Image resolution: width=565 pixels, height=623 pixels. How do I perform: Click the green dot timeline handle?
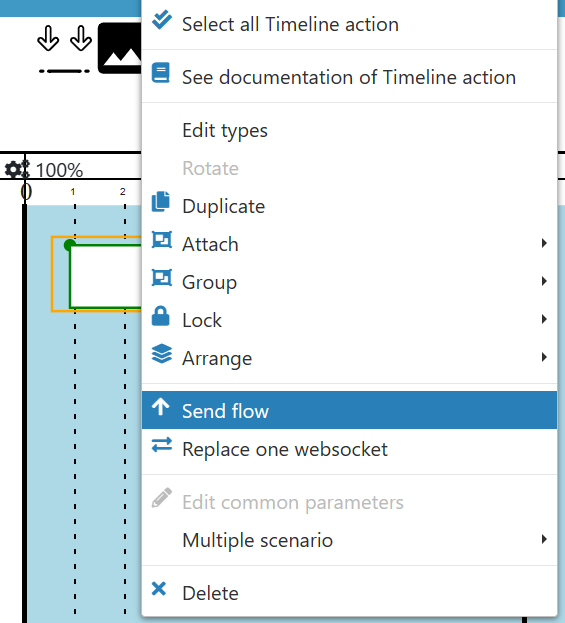click(70, 245)
